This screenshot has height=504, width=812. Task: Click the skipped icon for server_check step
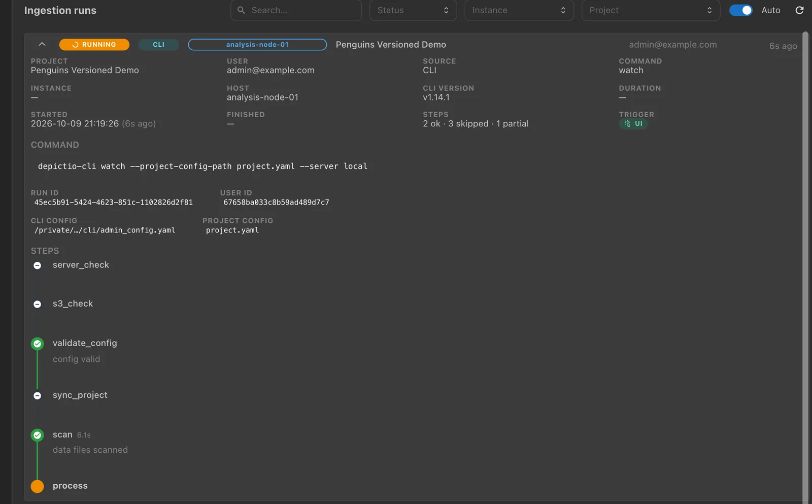point(38,265)
